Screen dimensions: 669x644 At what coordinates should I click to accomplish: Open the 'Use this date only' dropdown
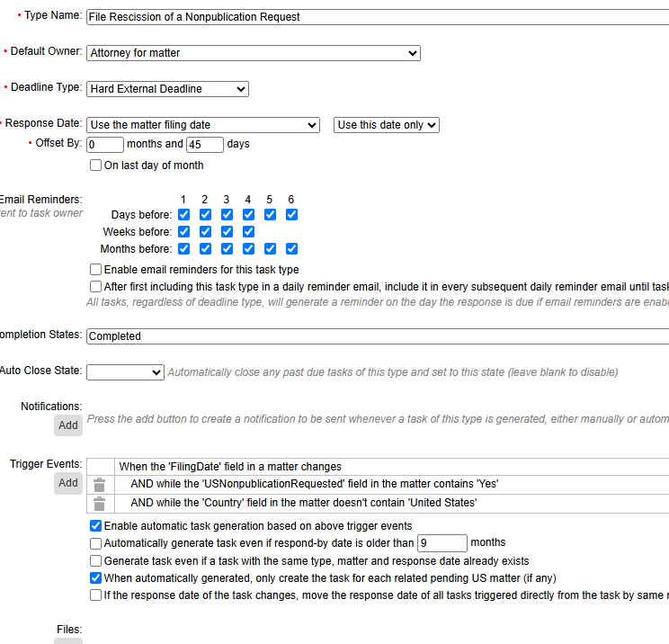pos(386,125)
